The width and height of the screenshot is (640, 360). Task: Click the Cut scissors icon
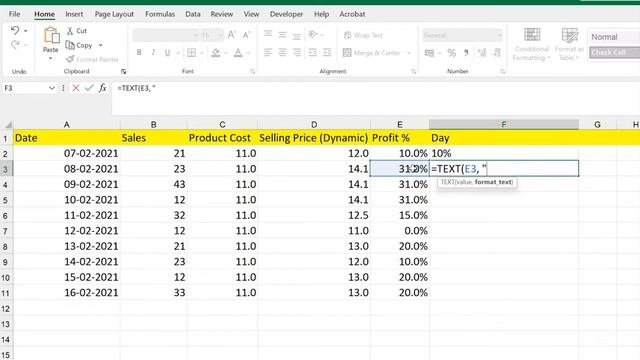pyautogui.click(x=70, y=31)
